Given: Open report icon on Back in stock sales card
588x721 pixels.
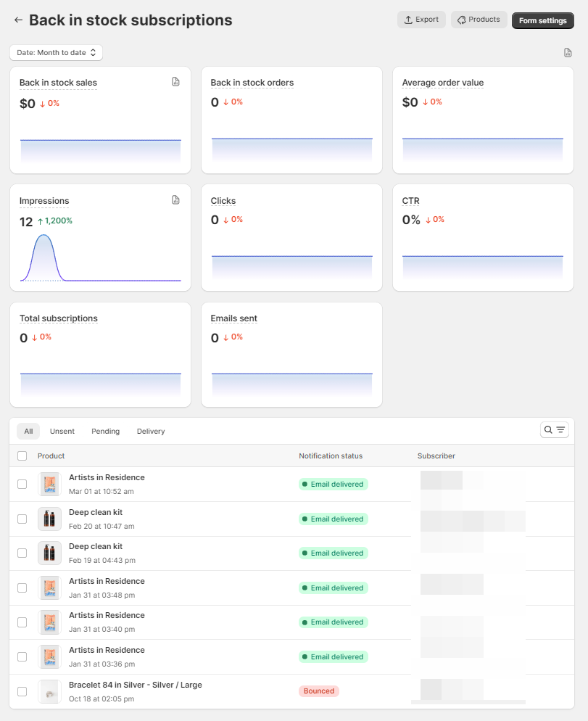Looking at the screenshot, I should [175, 82].
